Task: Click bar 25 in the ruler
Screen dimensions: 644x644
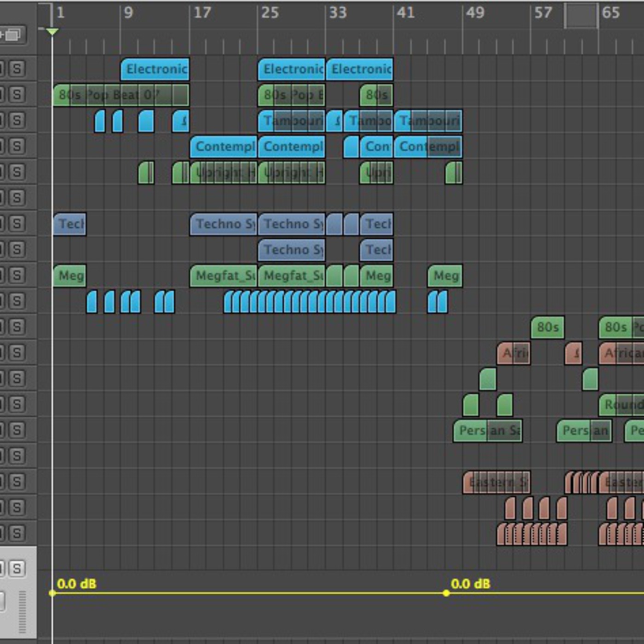Action: coord(269,13)
